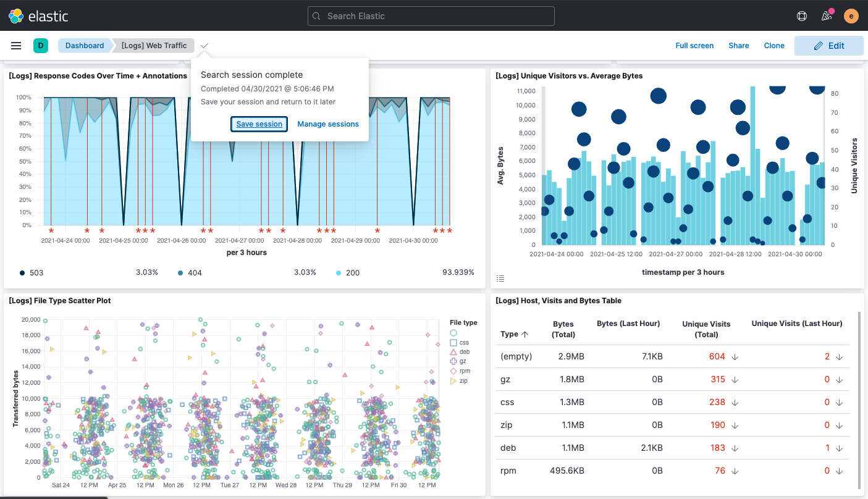Focus the Search Elastic input field
Screen dimensions: 868x499
pos(431,16)
